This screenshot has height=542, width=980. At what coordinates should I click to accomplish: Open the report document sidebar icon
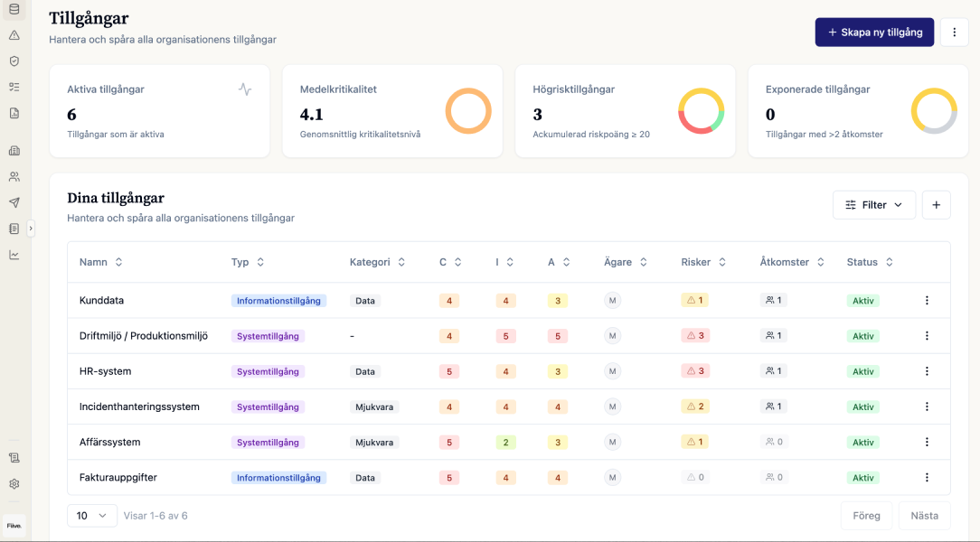(x=14, y=113)
